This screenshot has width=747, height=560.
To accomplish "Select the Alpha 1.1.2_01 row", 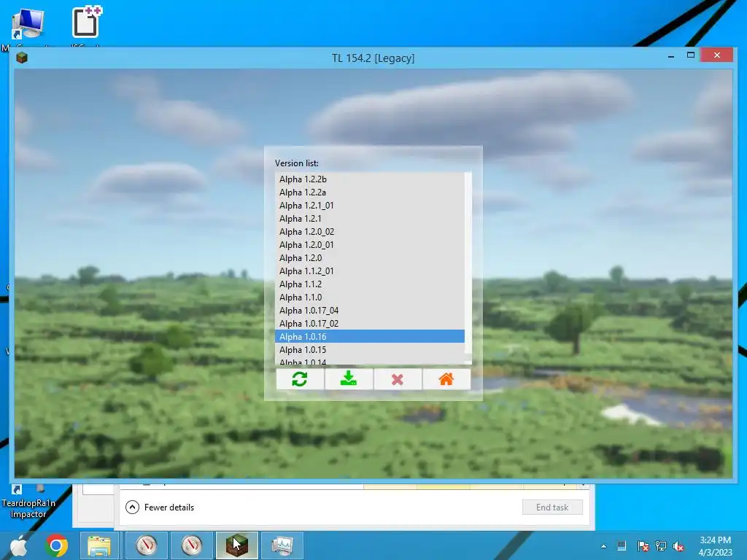I will pos(370,271).
